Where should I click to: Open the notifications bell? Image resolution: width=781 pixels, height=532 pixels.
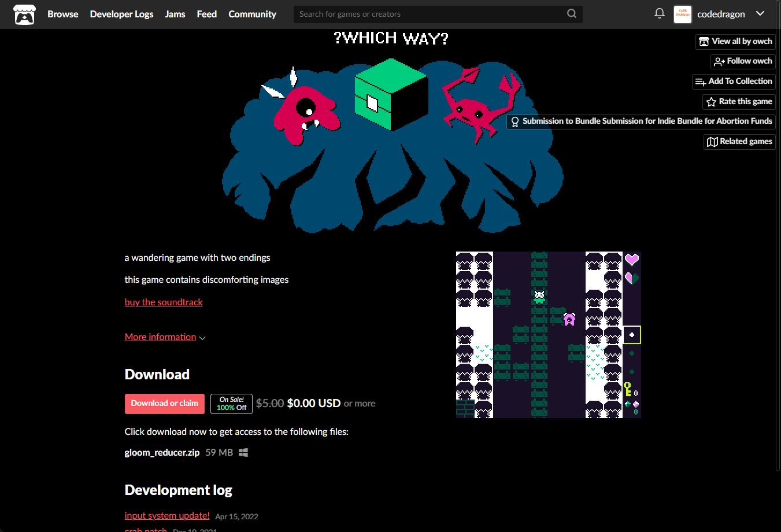(660, 13)
